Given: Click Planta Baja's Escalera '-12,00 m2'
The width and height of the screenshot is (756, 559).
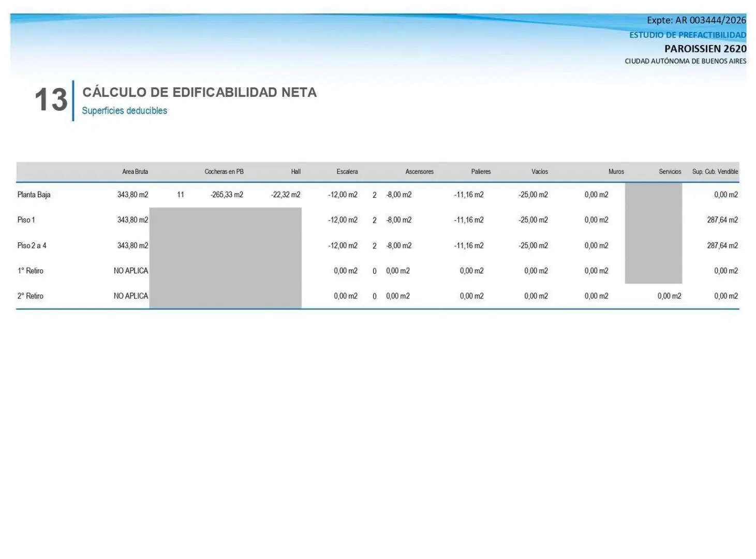Looking at the screenshot, I should [343, 195].
